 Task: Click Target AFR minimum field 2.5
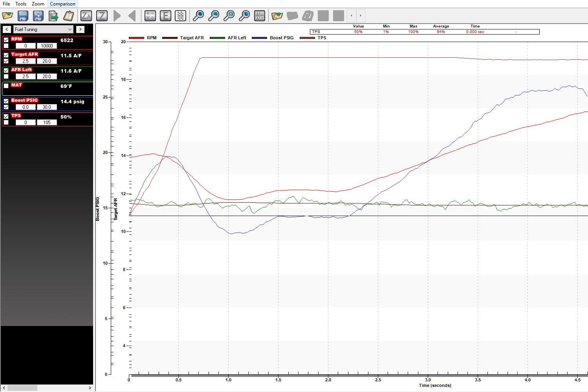point(26,61)
